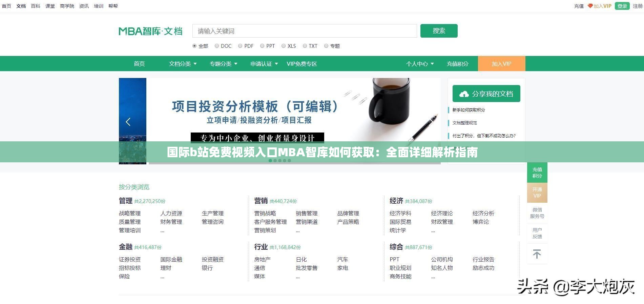The width and height of the screenshot is (644, 304).
Task: Expand the 文档分类 dropdown menu
Action: (x=183, y=64)
